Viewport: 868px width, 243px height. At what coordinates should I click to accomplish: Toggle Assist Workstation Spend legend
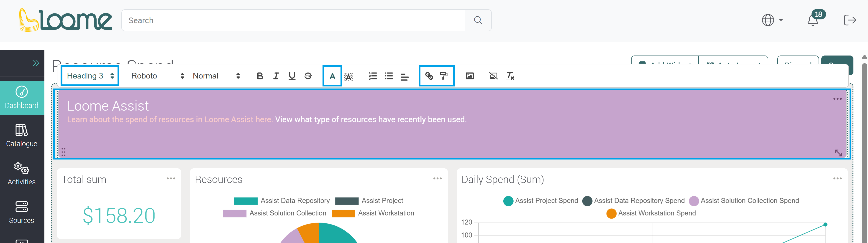tap(651, 213)
